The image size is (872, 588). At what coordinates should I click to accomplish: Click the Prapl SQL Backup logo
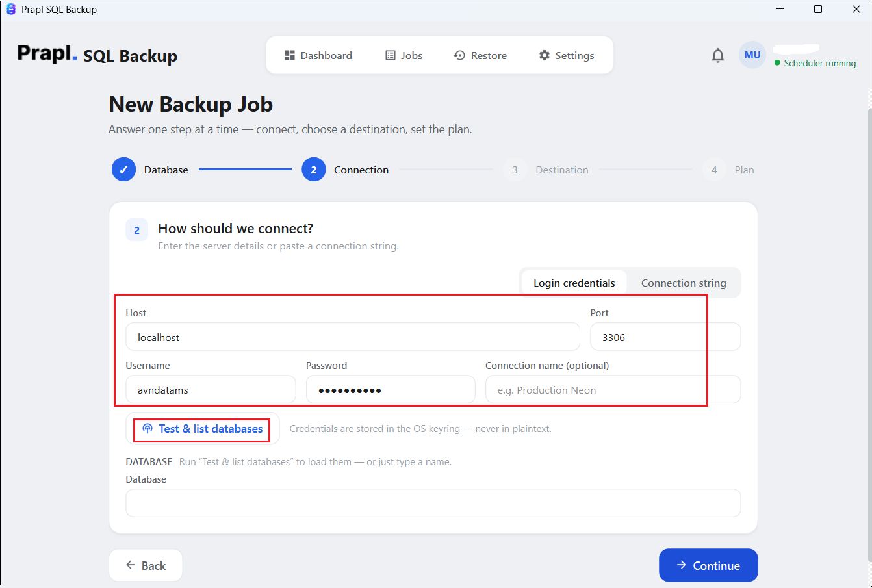[x=97, y=55]
